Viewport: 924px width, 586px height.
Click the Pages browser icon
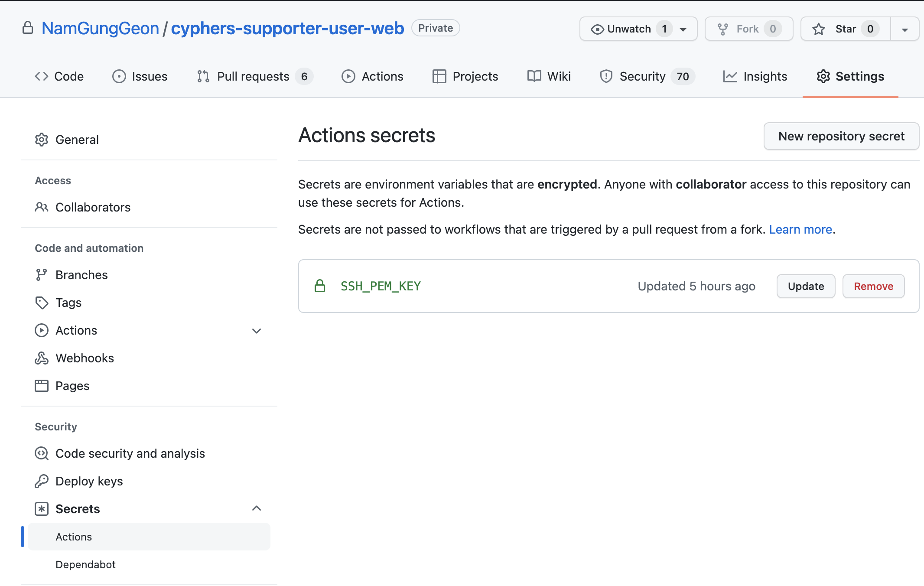(42, 386)
